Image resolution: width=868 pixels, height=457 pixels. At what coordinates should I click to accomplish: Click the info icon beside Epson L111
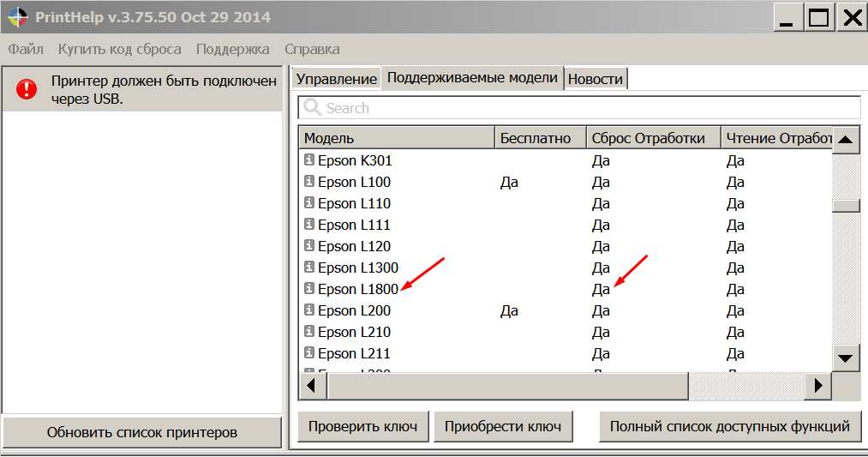[308, 224]
